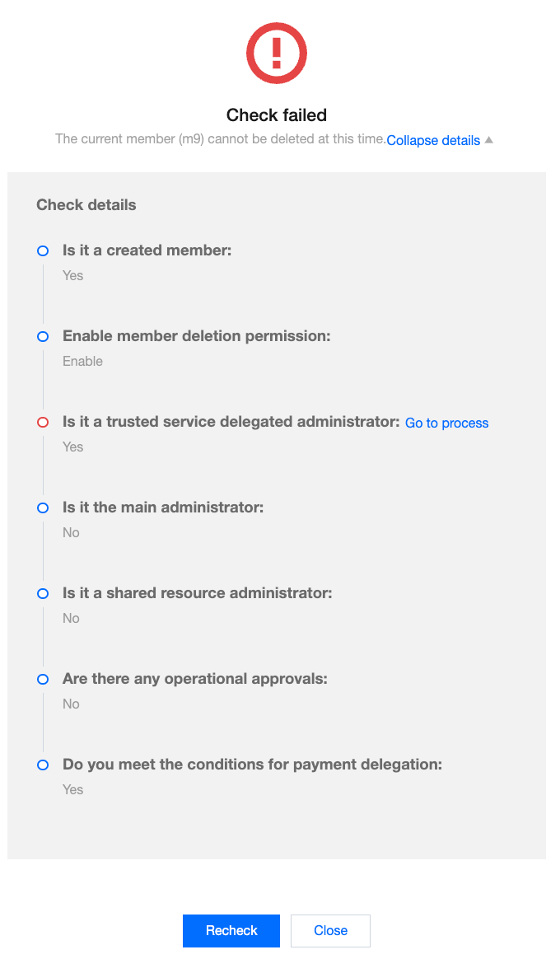Click the step circle for member deletion permission
The image size is (560, 959).
click(43, 336)
